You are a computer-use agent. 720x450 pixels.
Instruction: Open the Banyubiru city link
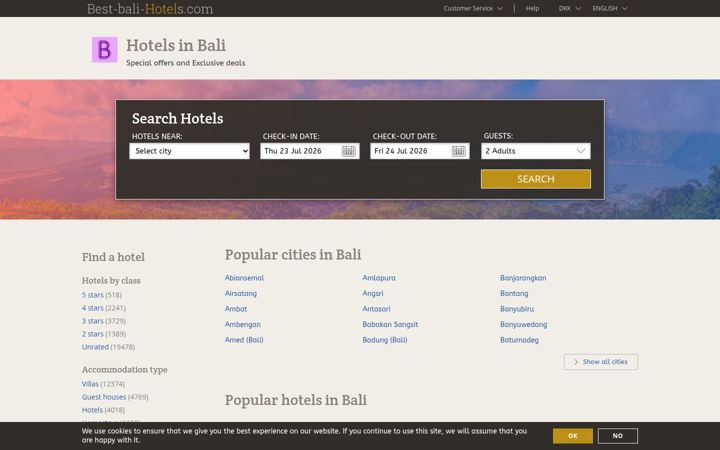tap(517, 309)
